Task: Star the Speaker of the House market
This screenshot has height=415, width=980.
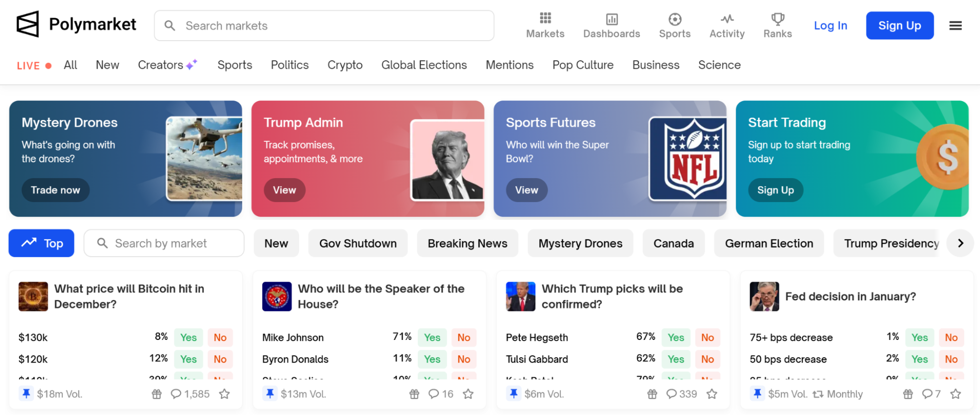Action: pyautogui.click(x=468, y=394)
